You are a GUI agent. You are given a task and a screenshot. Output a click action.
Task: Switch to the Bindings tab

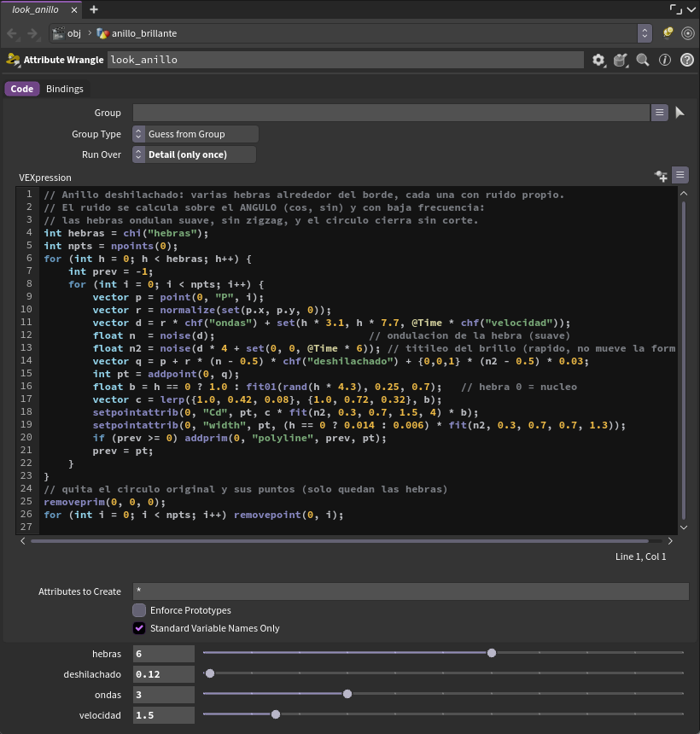click(x=65, y=89)
